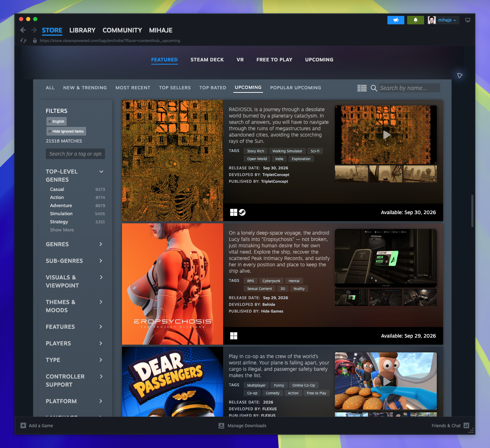Switch to the FREE TO PLAY section
490x448 pixels.
click(274, 60)
